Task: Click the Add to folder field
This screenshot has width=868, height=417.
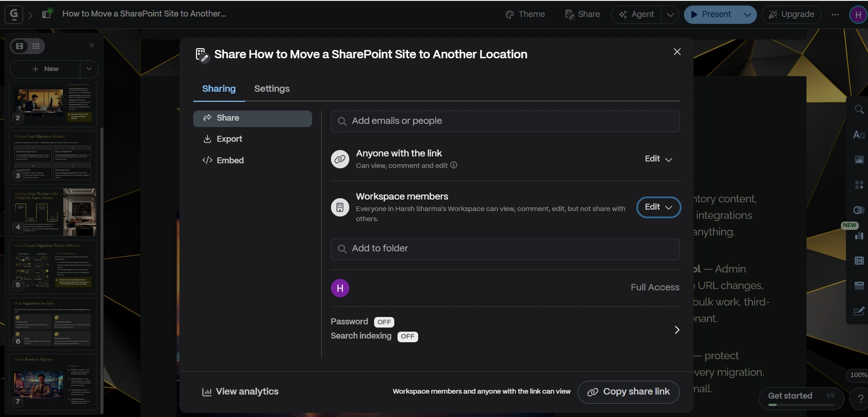Action: click(505, 249)
